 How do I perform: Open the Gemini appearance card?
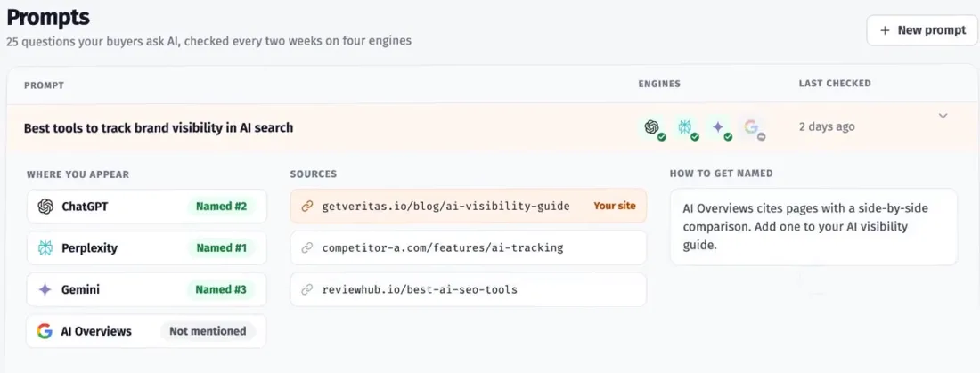pos(147,290)
